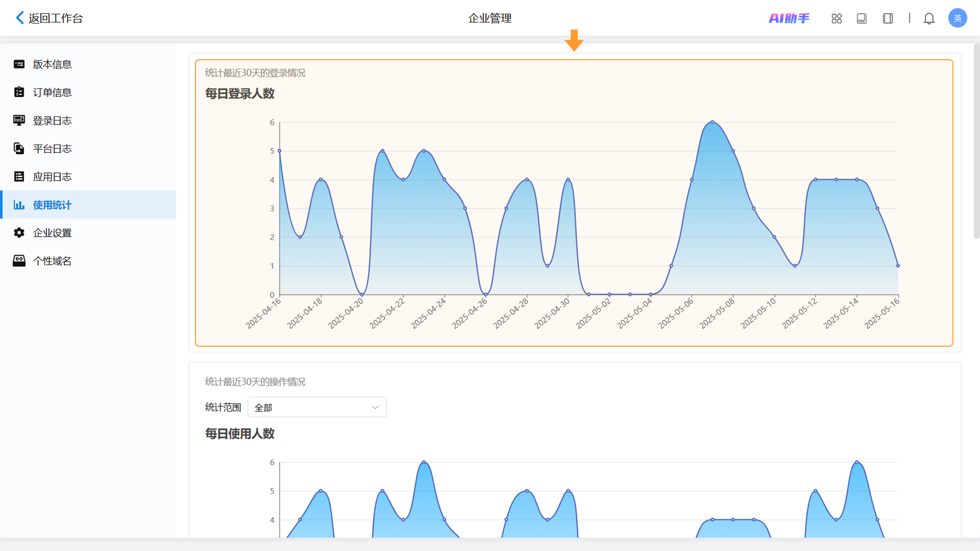Open the user avatar 英
Image resolution: width=980 pixels, height=551 pixels.
tap(958, 18)
